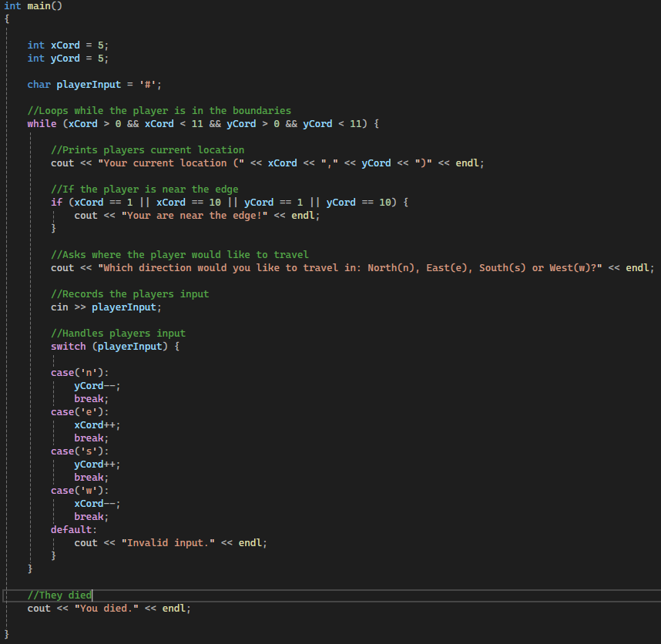Image resolution: width=661 pixels, height=644 pixels.
Task: Click the default label in switch
Action: [x=74, y=530]
